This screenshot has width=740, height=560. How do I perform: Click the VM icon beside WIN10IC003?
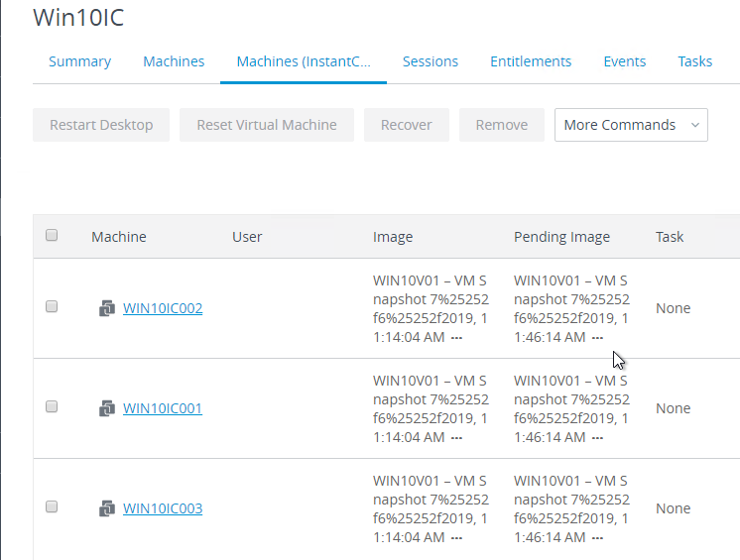(x=107, y=508)
